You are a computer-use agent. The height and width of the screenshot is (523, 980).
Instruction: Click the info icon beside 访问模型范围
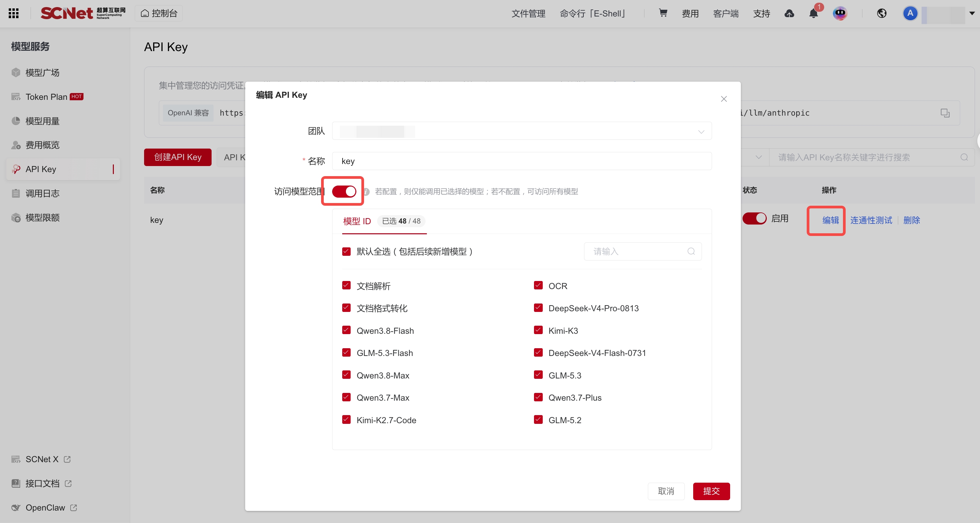tap(366, 192)
